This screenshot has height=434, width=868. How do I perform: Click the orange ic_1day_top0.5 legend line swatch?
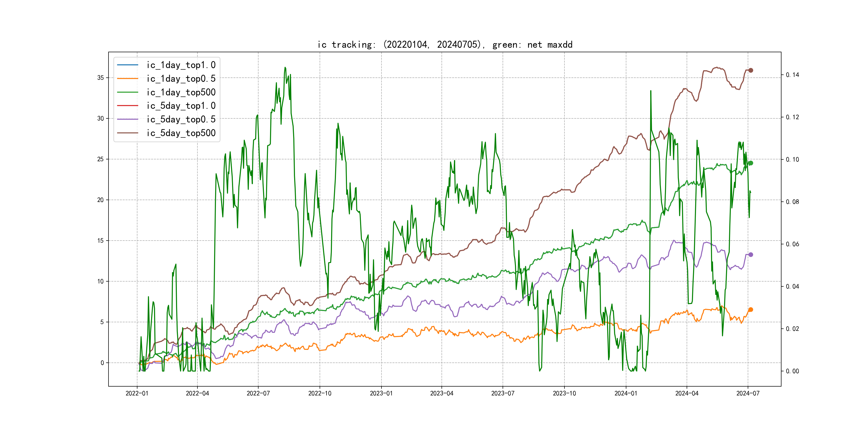click(127, 78)
